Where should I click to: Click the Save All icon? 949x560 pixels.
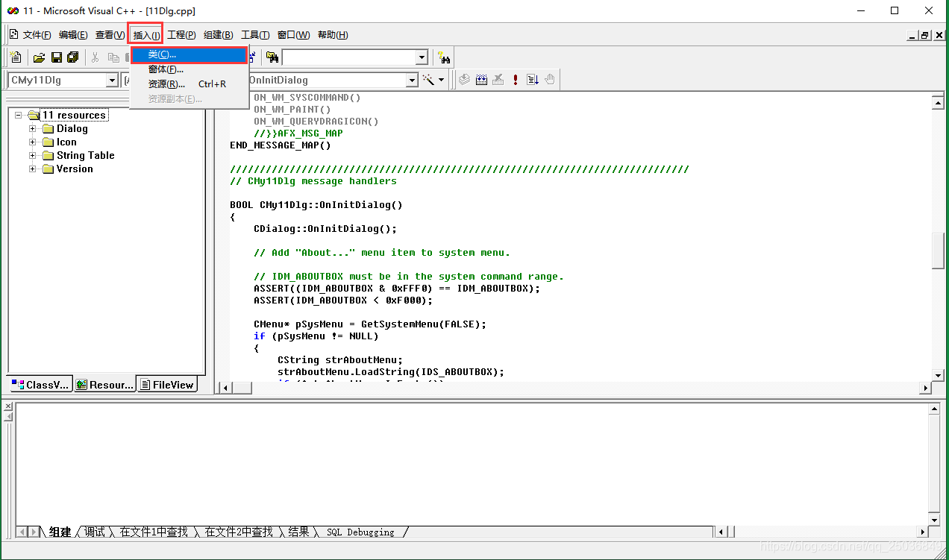pos(72,57)
